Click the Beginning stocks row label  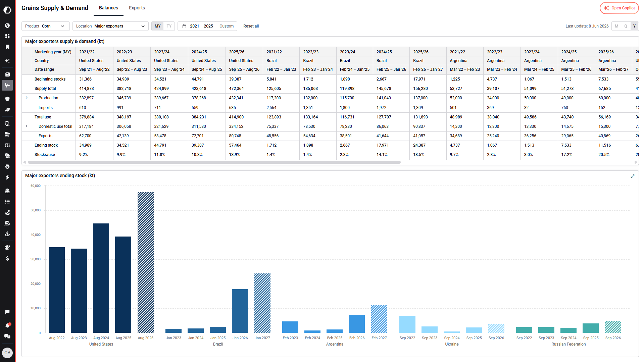[x=50, y=79]
